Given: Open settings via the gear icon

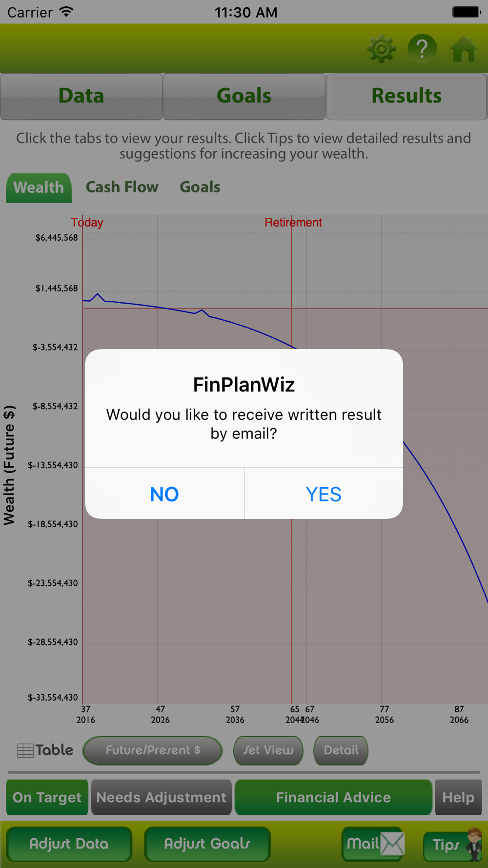Looking at the screenshot, I should pyautogui.click(x=381, y=49).
